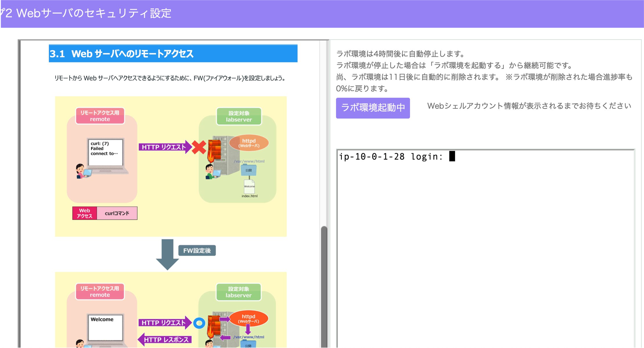Screen dimensions: 644x348
Task: Click the HTTP レスポンス arrow
Action: pos(165,340)
